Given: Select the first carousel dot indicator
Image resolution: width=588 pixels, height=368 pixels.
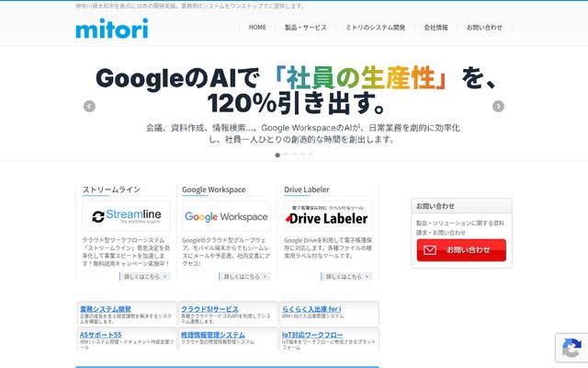Looking at the screenshot, I should point(277,155).
